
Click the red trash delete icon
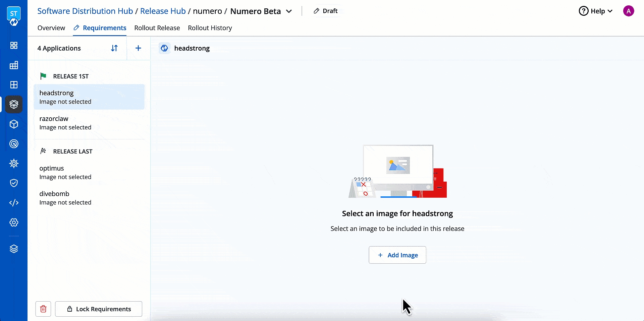point(43,309)
